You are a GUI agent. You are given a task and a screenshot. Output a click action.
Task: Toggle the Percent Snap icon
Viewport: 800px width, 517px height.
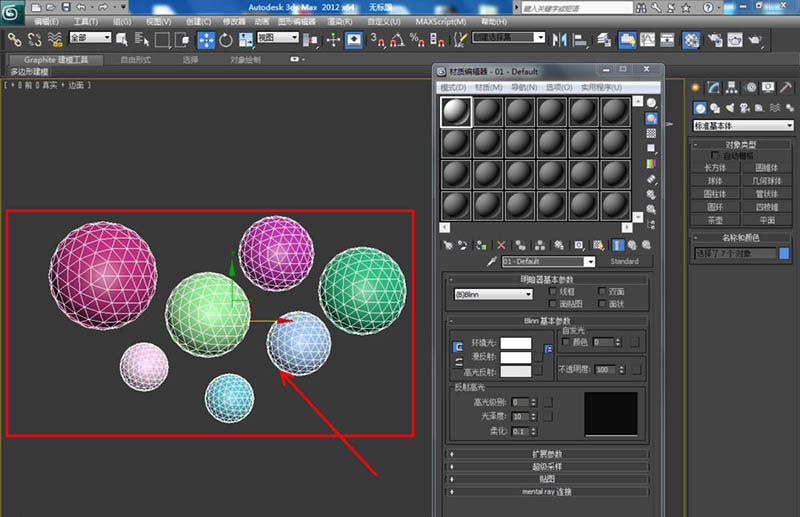tap(417, 40)
